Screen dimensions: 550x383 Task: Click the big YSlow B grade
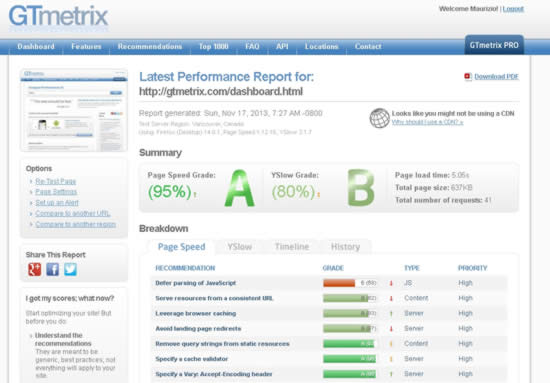tap(361, 188)
